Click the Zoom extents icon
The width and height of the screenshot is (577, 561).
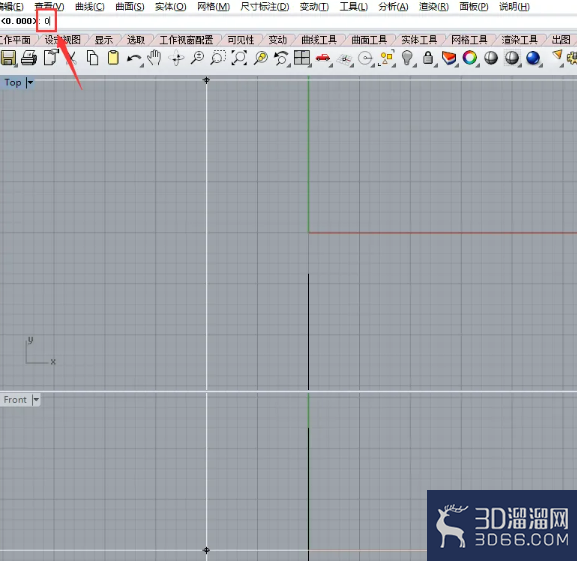click(x=239, y=58)
